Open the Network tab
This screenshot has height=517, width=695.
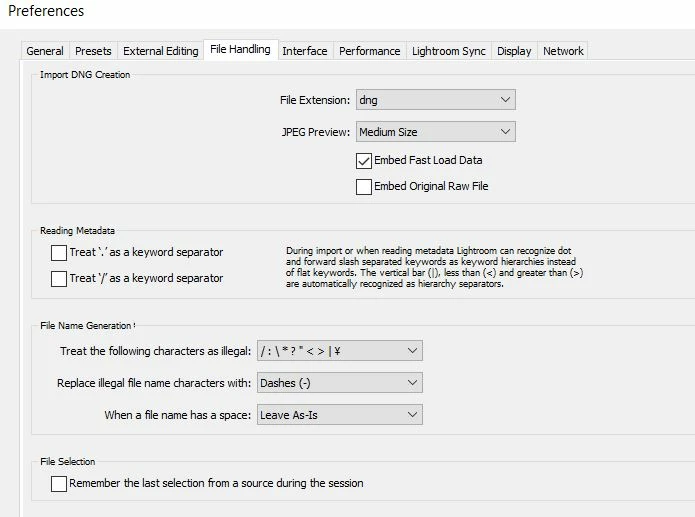tap(563, 51)
